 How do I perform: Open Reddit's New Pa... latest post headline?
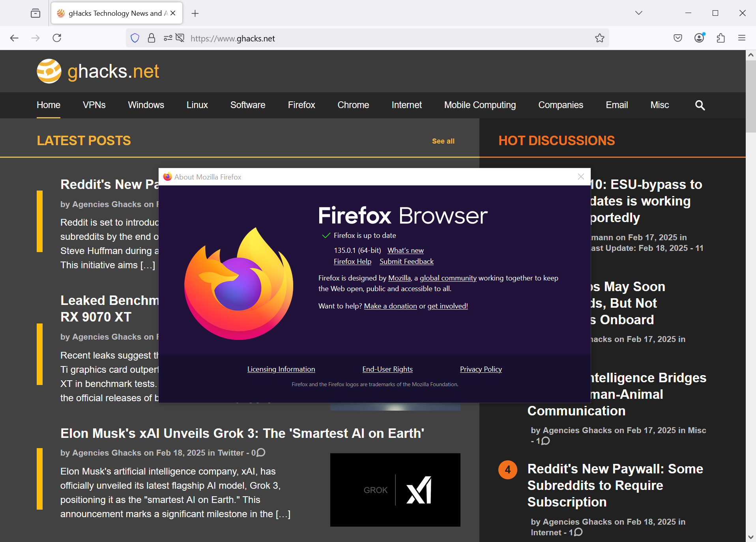point(109,184)
